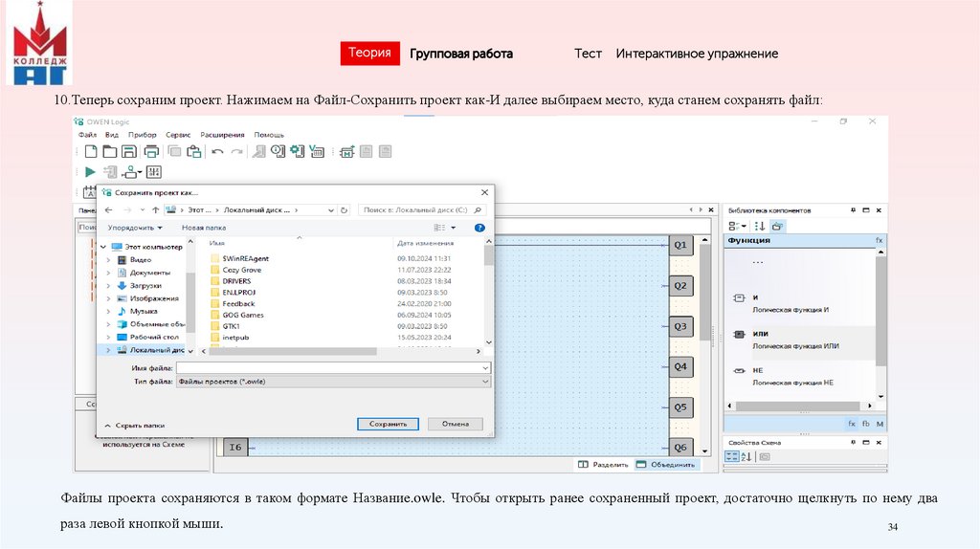This screenshot has width=980, height=549.
Task: Click the refresh icon in save dialog address bar
Action: point(344,210)
